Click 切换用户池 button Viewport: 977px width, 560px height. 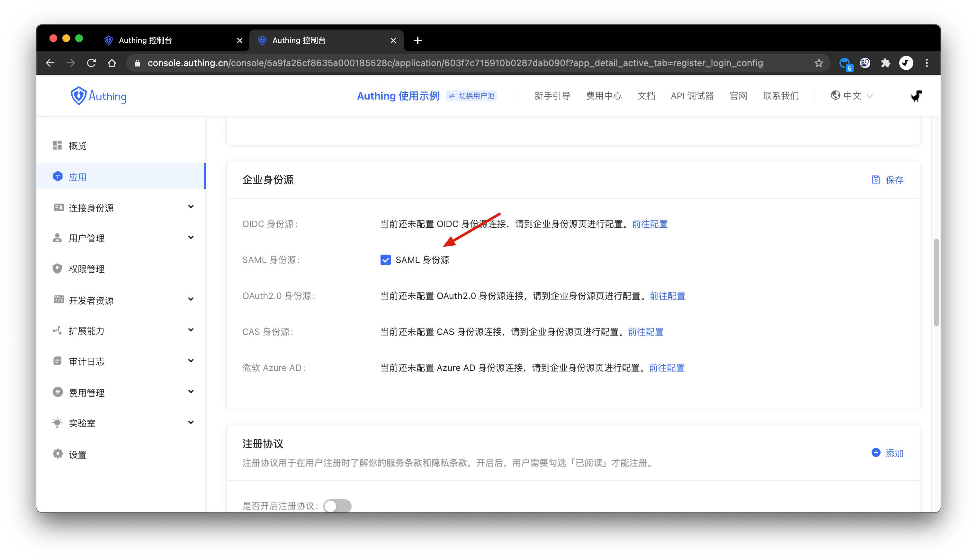(x=471, y=96)
